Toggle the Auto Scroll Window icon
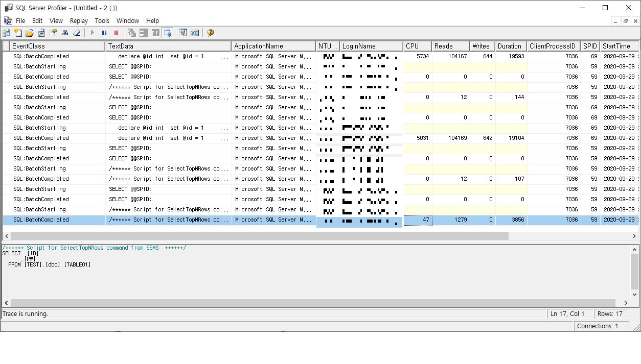 point(167,33)
